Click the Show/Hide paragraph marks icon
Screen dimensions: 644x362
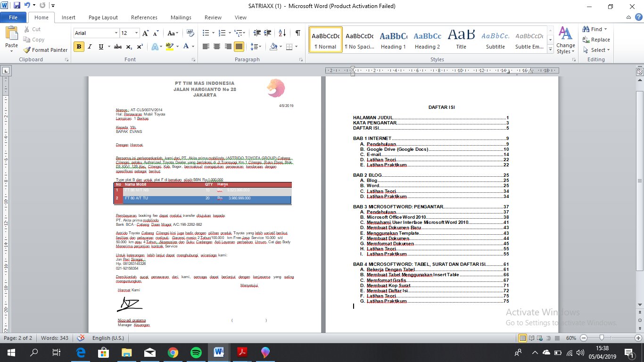coord(297,33)
